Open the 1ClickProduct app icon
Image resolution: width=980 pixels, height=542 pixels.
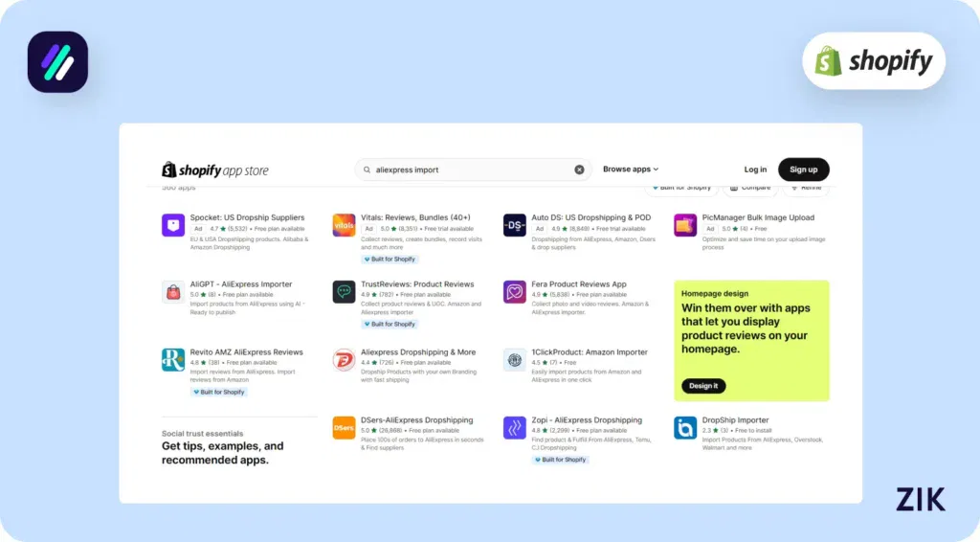click(x=514, y=360)
